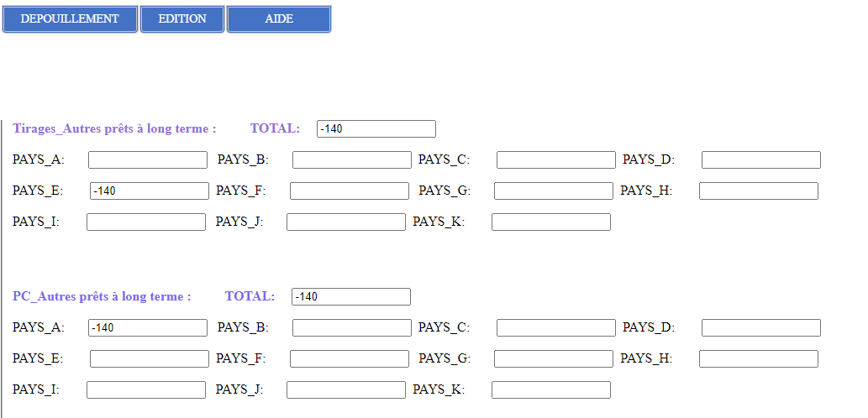Click PAYS_C input under Tirages section

(x=556, y=160)
